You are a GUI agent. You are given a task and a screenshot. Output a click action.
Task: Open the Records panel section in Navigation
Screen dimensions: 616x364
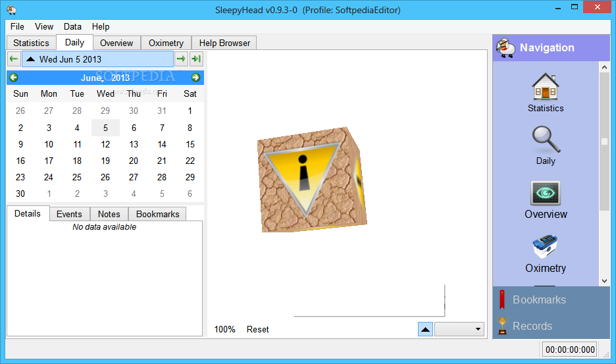coord(552,325)
